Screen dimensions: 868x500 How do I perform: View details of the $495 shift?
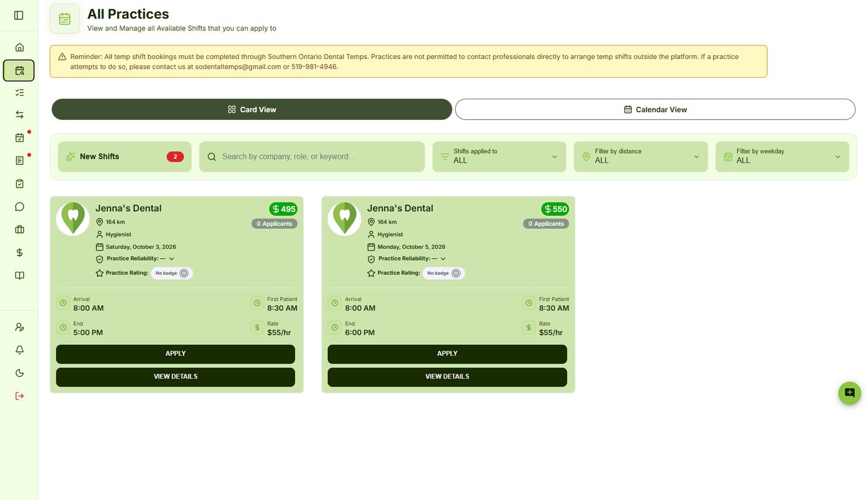click(175, 377)
